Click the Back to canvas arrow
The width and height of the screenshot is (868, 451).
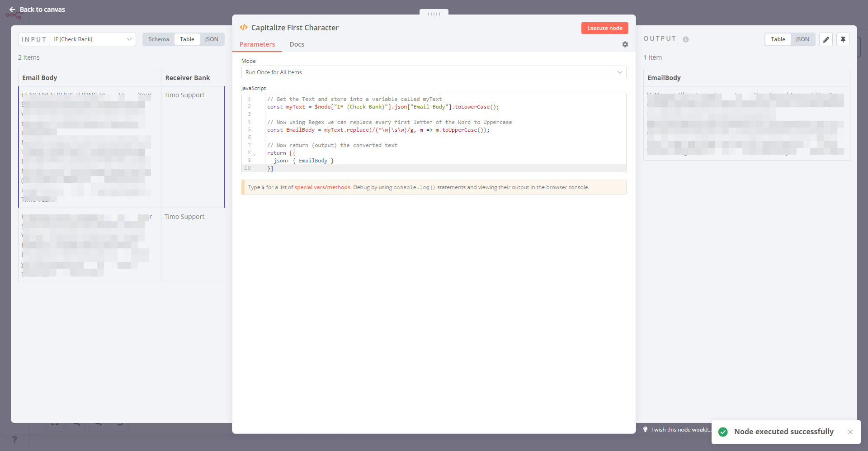(12, 9)
